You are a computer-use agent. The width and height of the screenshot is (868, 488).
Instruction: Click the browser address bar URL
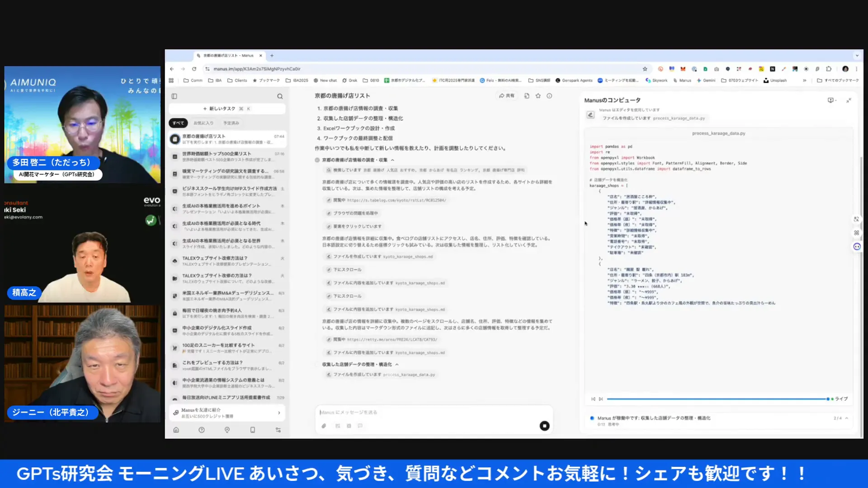pyautogui.click(x=257, y=69)
